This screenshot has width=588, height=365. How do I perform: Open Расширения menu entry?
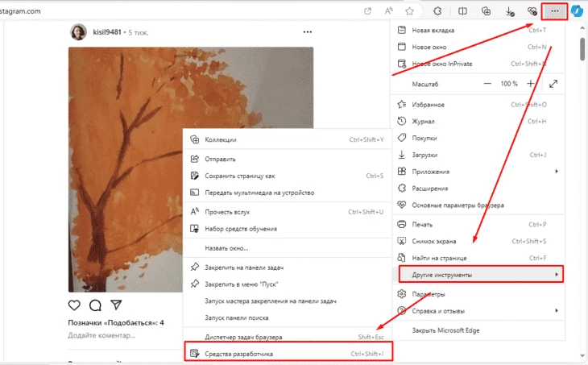tap(478, 189)
